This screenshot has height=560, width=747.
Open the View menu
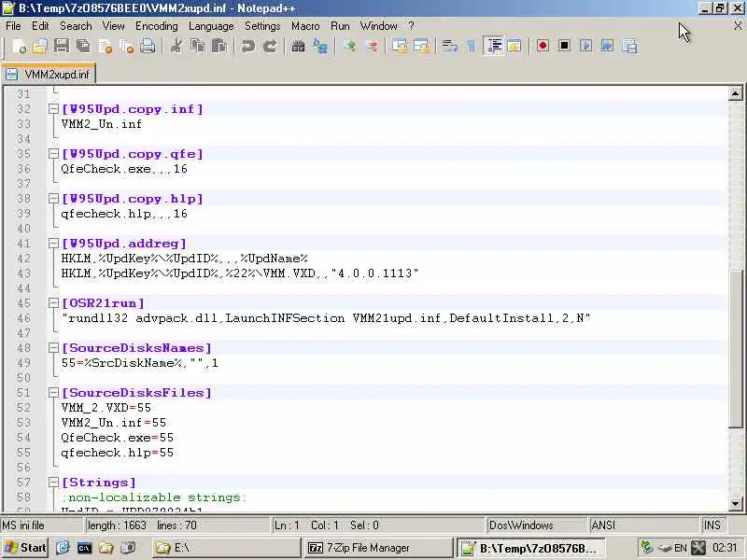click(x=113, y=26)
